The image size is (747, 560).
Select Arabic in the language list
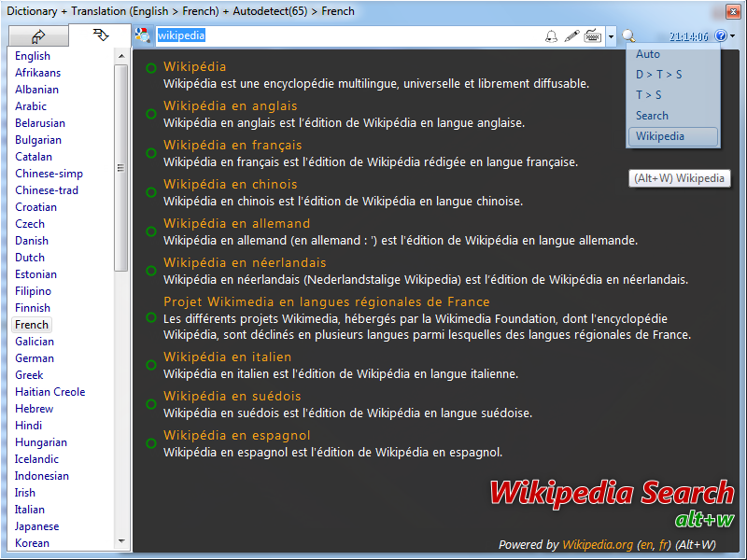[31, 106]
